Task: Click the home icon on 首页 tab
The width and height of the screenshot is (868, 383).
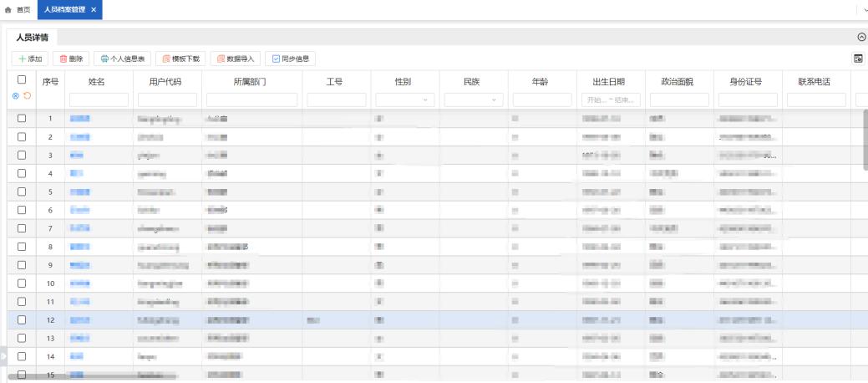Action: tap(8, 9)
